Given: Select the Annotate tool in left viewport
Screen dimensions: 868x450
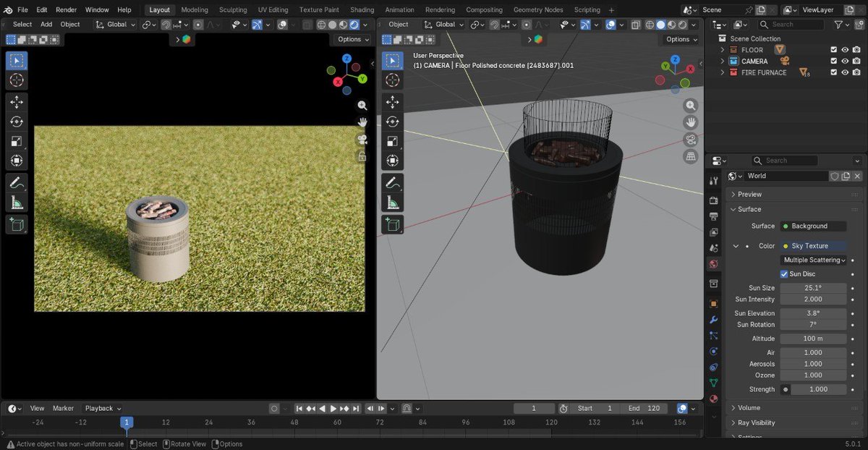Looking at the screenshot, I should tap(17, 183).
